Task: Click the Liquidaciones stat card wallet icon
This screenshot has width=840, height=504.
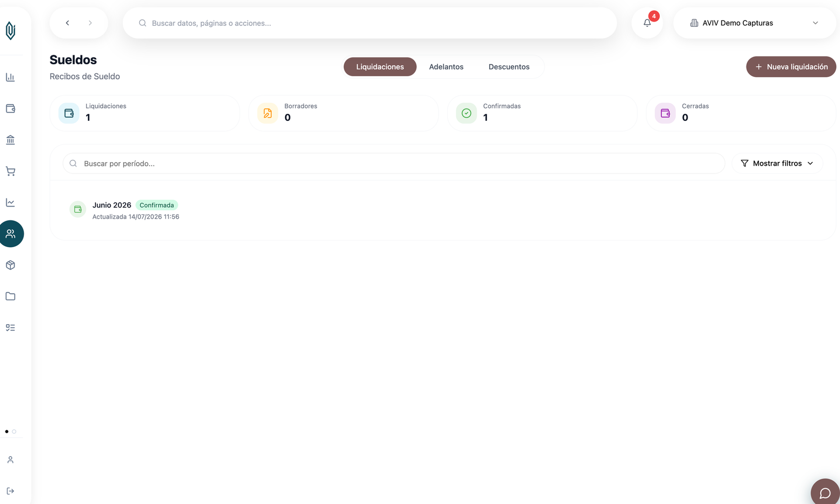Action: 69,113
